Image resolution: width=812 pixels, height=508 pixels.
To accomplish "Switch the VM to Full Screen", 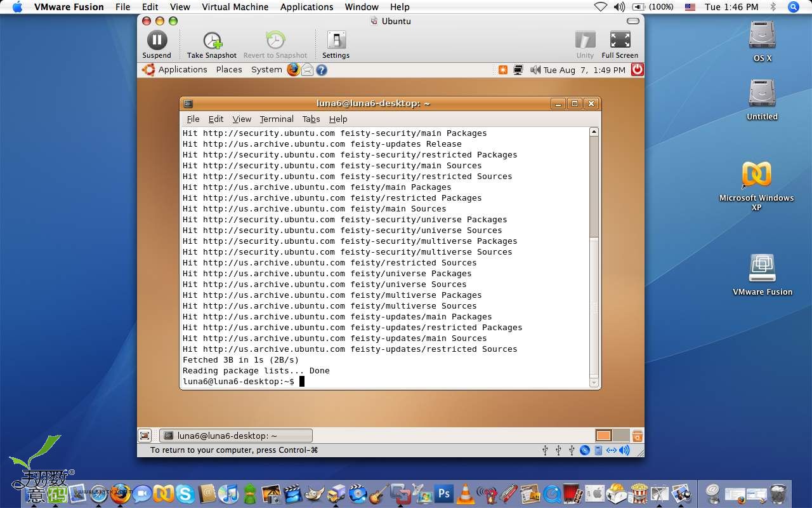I will pos(620,45).
